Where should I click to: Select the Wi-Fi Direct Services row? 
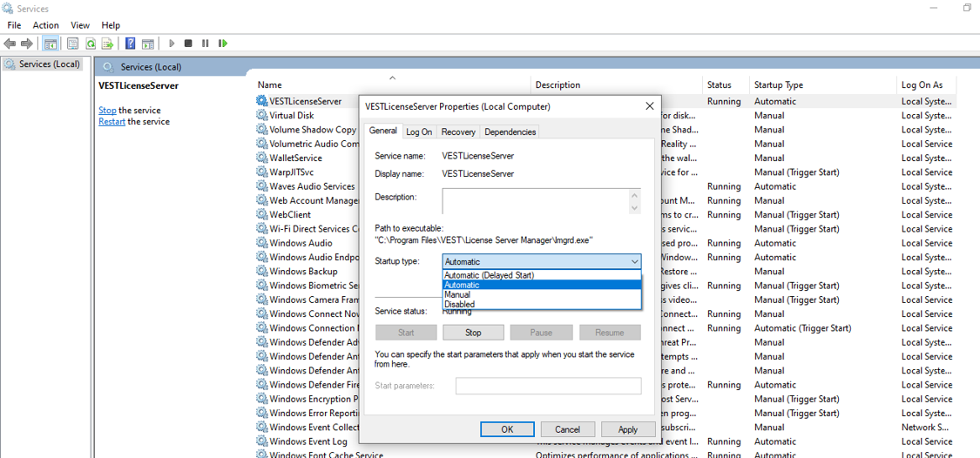pyautogui.click(x=605, y=229)
